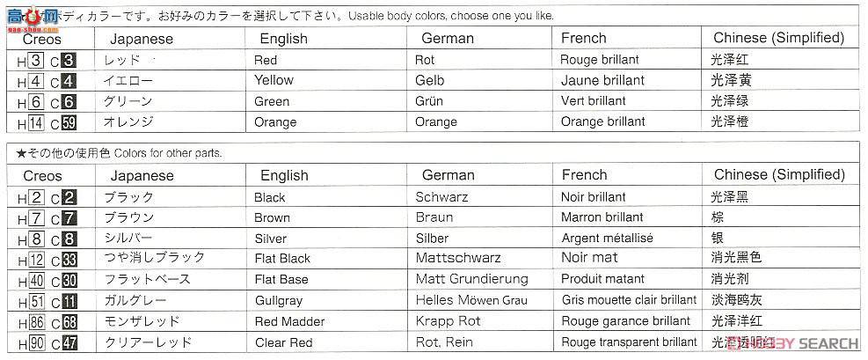Click the Hobby Search watermark logo
868x360 pixels.
point(791,342)
